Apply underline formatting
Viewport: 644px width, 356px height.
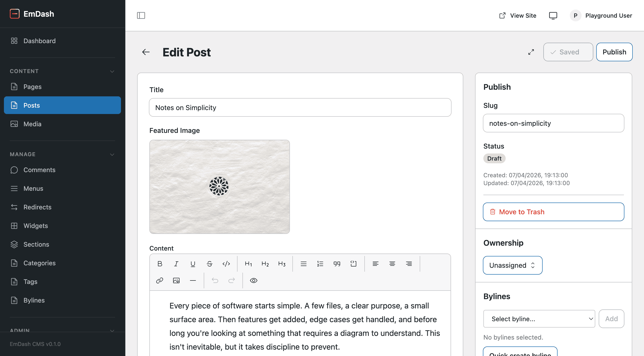coord(193,264)
